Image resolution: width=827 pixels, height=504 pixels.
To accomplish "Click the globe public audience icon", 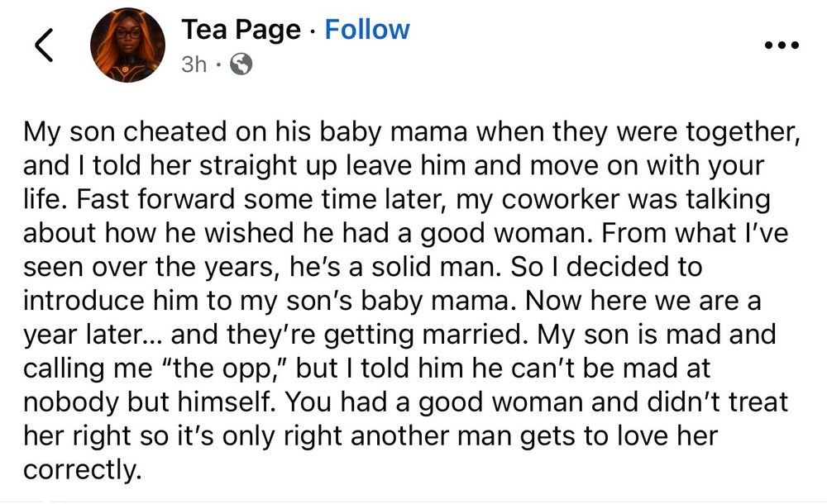I will pyautogui.click(x=241, y=64).
